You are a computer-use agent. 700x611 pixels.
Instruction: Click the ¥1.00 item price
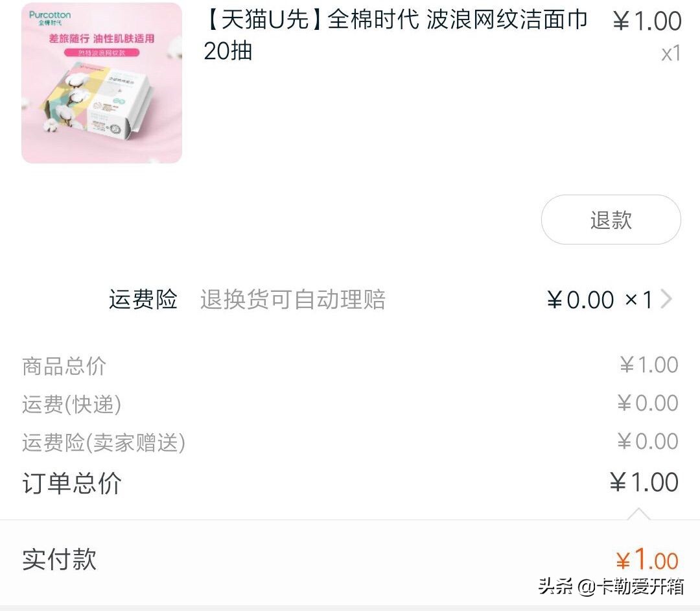647,20
